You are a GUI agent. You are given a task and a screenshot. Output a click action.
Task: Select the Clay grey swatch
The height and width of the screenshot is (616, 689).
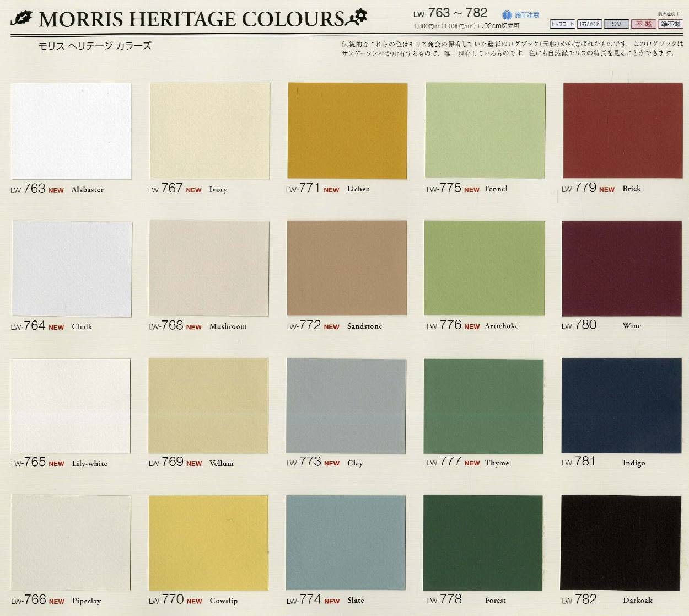click(346, 406)
